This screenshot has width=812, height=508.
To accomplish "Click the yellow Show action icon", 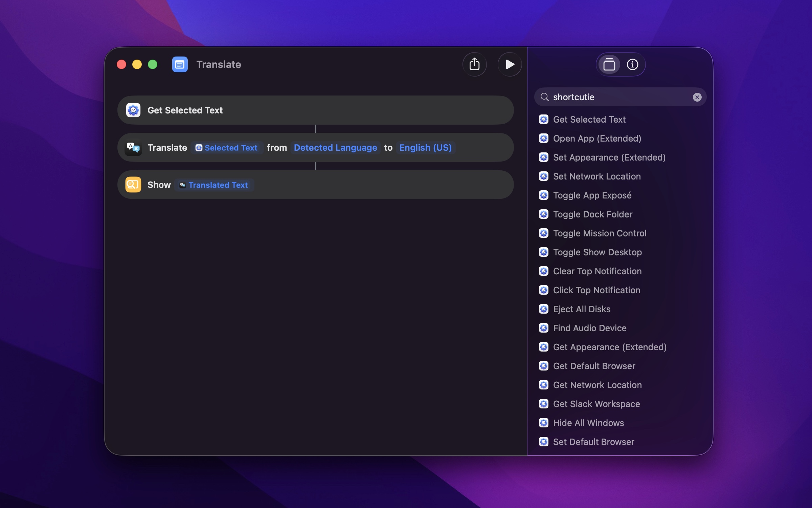I will pyautogui.click(x=133, y=185).
